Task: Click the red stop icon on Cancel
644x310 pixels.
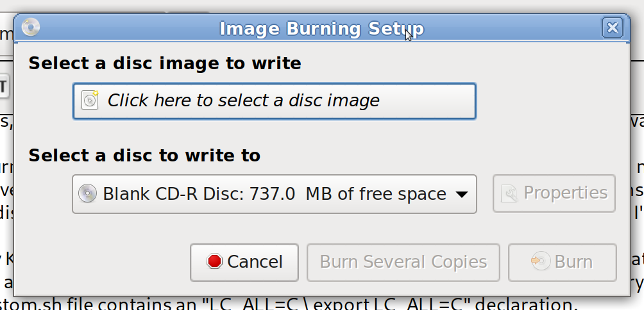Action: (x=214, y=262)
